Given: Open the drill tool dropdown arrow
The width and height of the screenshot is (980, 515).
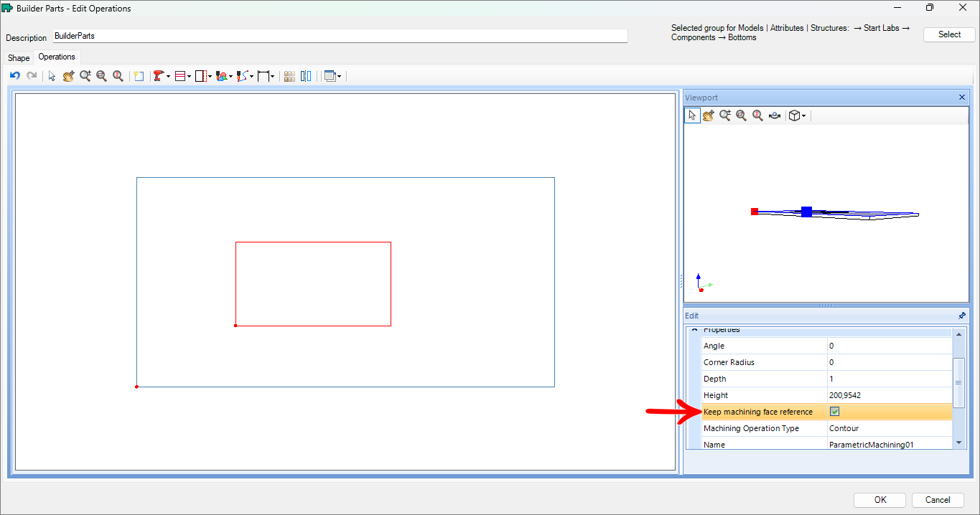Looking at the screenshot, I should [168, 75].
